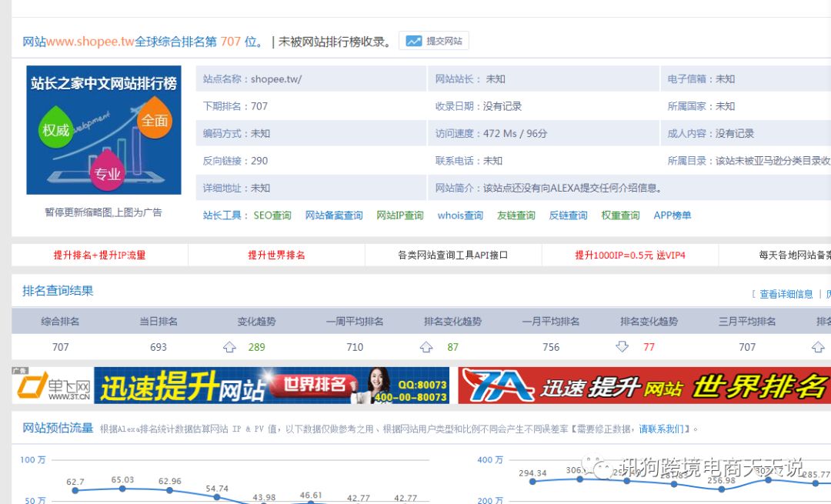Click the green up arrow beside 289
This screenshot has width=831, height=504.
pyautogui.click(x=229, y=347)
